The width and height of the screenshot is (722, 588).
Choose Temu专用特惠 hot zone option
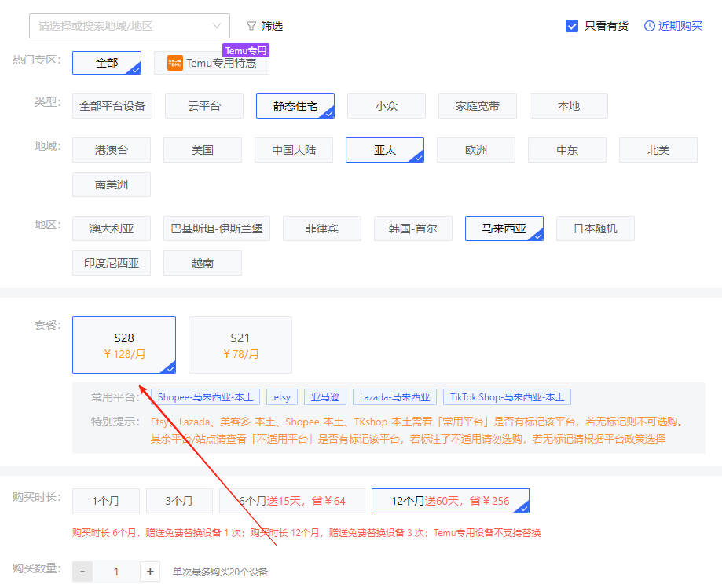[212, 63]
